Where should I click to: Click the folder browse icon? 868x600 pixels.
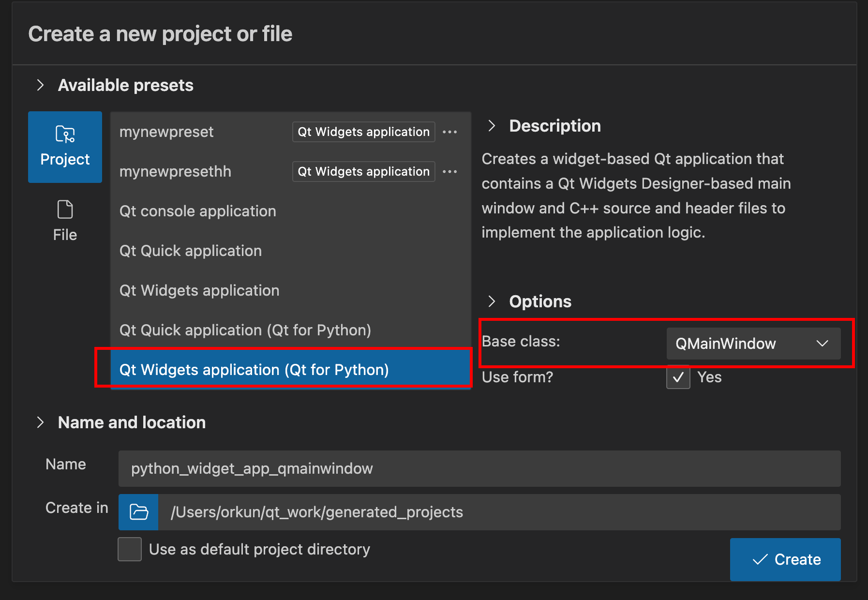[x=138, y=512]
